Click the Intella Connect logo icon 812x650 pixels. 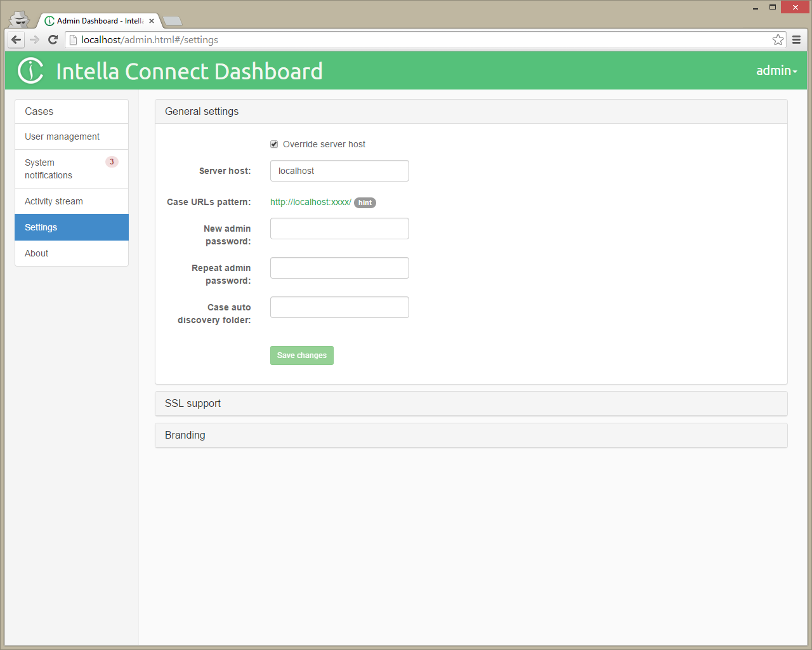[30, 71]
